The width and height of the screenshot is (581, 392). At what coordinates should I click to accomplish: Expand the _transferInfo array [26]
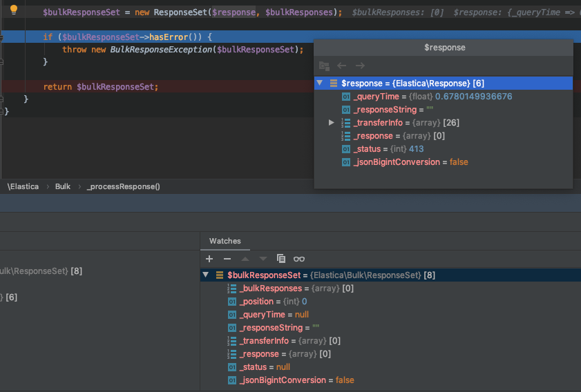pyautogui.click(x=331, y=123)
